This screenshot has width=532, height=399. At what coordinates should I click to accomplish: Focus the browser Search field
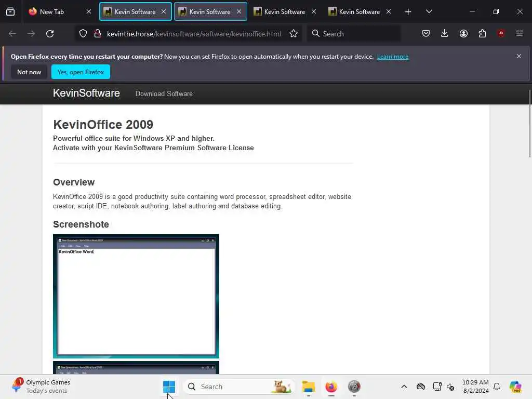point(354,34)
